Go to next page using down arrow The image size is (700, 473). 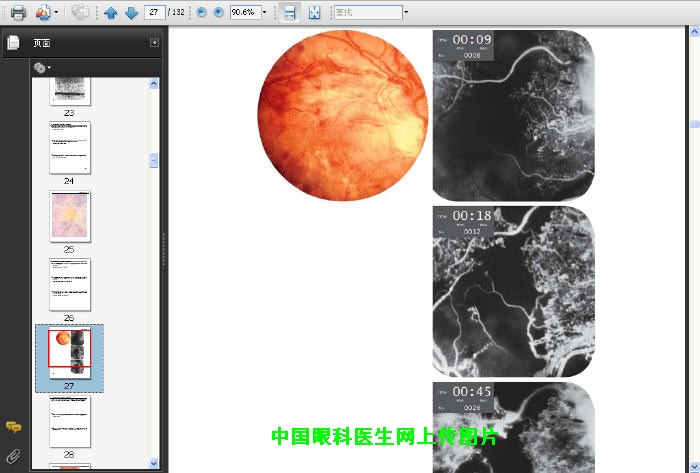pos(131,13)
